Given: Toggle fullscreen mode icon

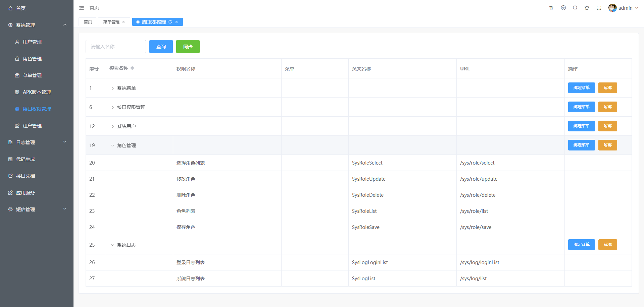Looking at the screenshot, I should coord(599,8).
